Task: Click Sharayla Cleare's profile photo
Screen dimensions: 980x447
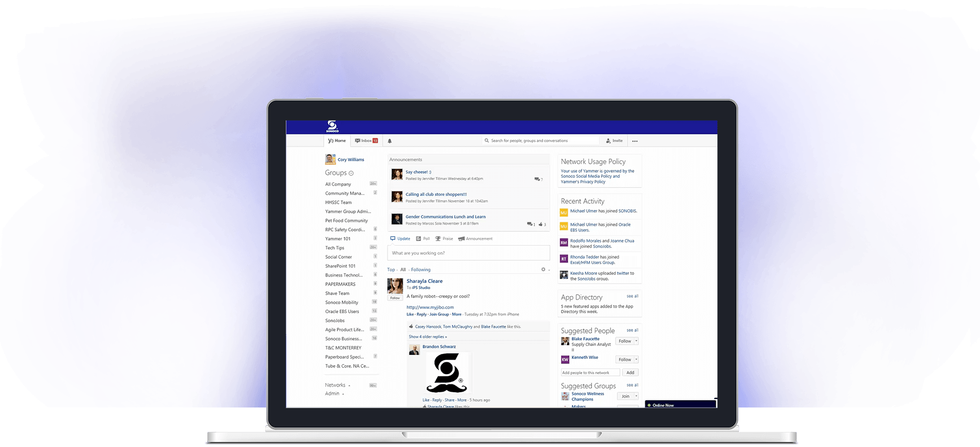Action: [395, 286]
